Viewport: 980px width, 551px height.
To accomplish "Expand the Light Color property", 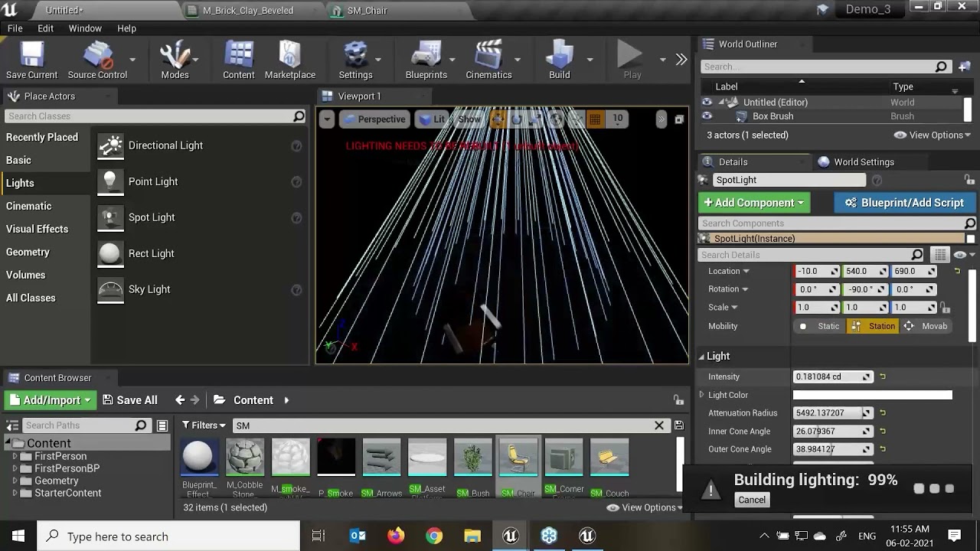I will pos(702,395).
